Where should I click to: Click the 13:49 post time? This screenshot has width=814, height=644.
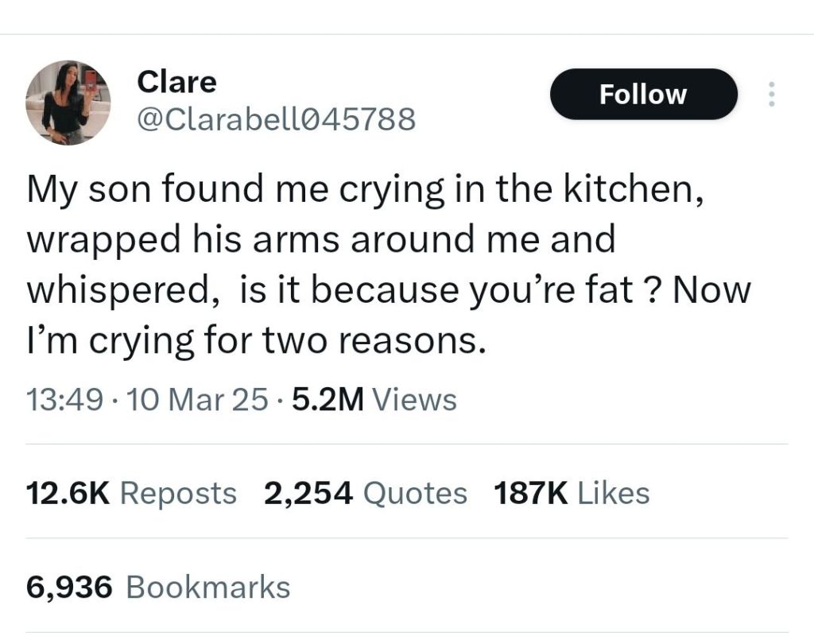pos(64,399)
